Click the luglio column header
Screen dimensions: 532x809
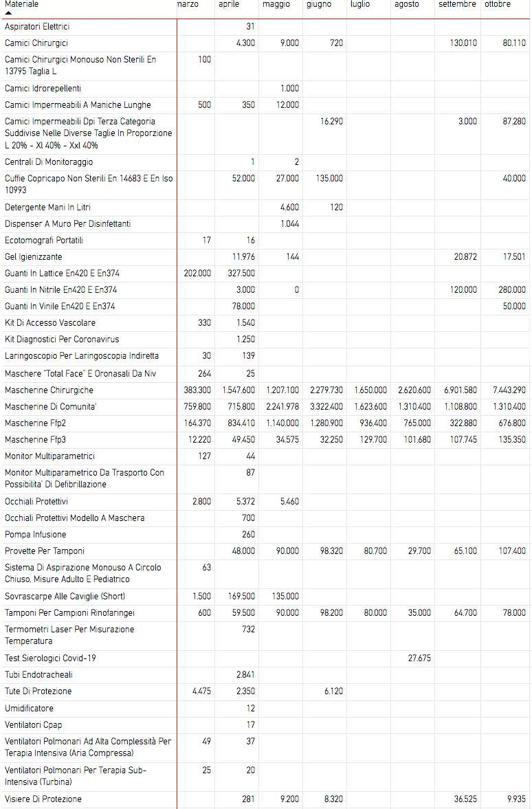(x=360, y=4)
